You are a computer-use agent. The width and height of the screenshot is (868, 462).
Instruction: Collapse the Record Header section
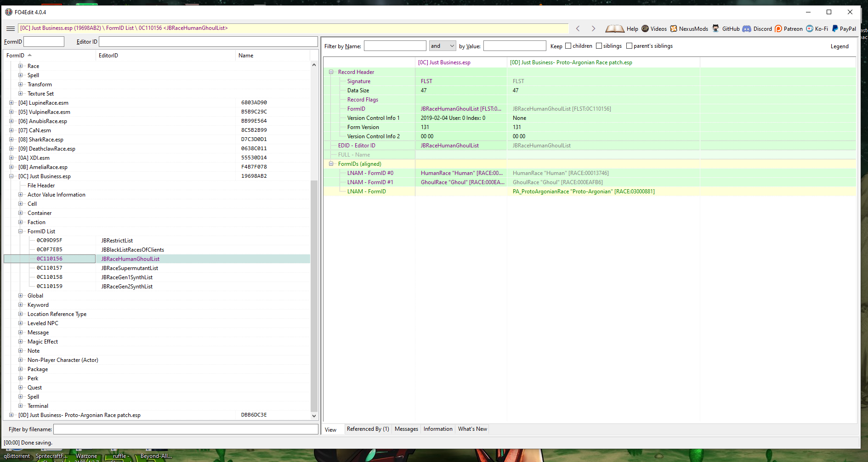tap(331, 72)
